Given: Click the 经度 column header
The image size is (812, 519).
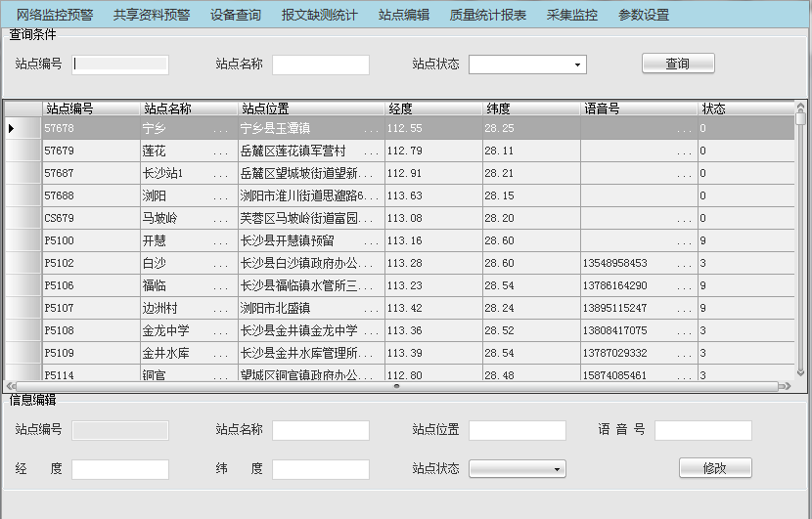Looking at the screenshot, I should (432, 108).
